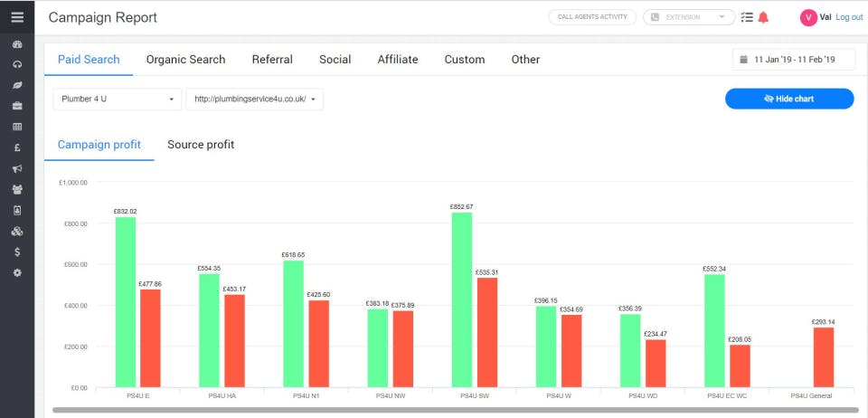Toggle chart visibility with Hide chart
Screen dimensions: 868x418
click(789, 99)
